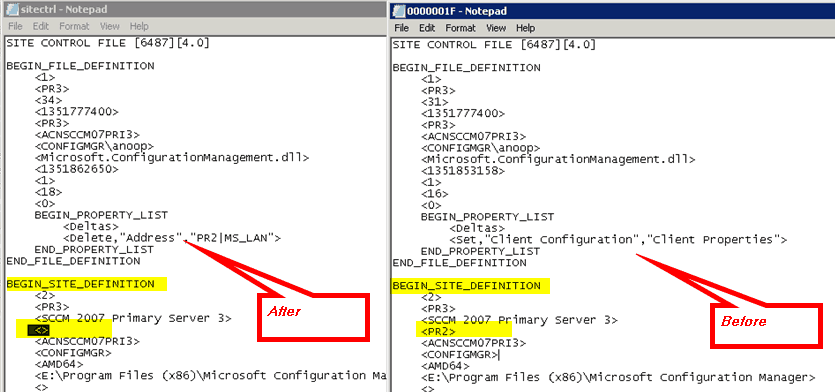Click the '0000001F - Notepad' window title

pos(457,11)
